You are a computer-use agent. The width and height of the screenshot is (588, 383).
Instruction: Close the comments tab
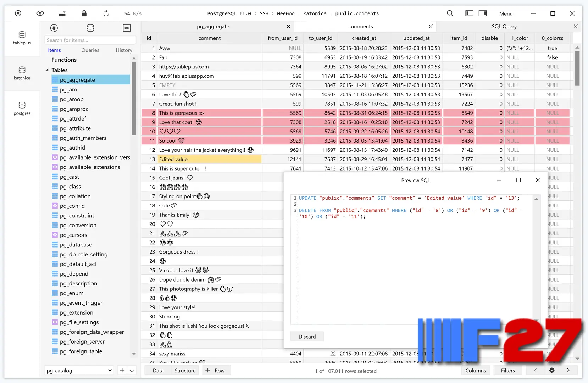[431, 27]
